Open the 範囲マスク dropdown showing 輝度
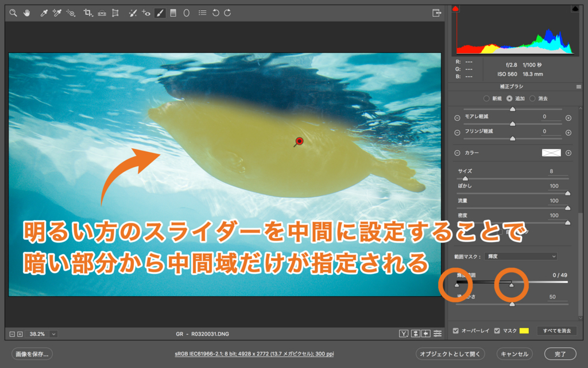This screenshot has height=368, width=588. tap(520, 256)
